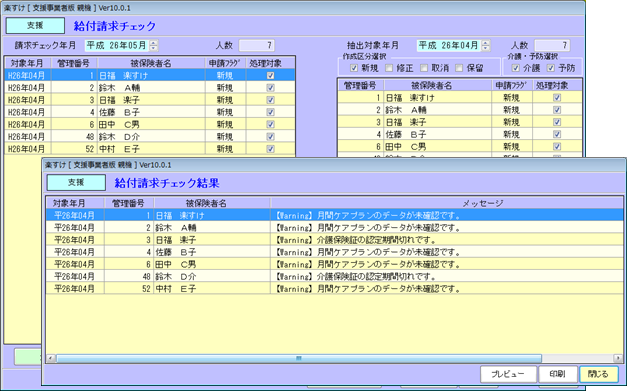Toggle the 介護 checkbox
The image size is (627, 391).
[515, 68]
